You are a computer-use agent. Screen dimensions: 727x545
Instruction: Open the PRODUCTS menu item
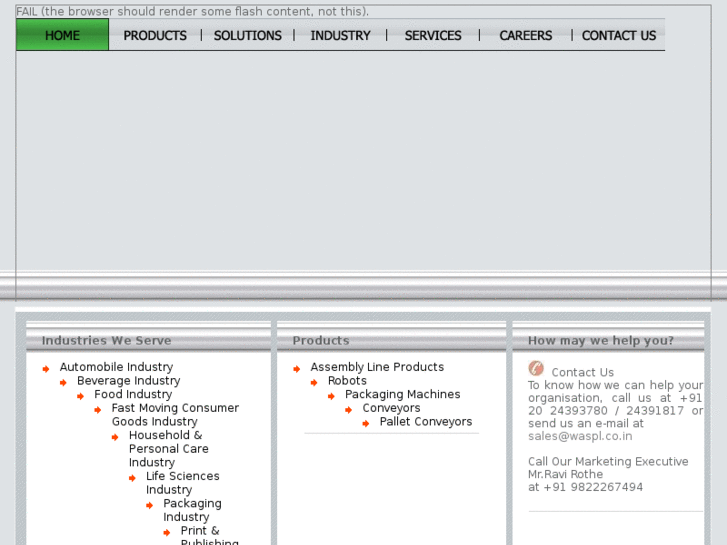click(x=155, y=36)
